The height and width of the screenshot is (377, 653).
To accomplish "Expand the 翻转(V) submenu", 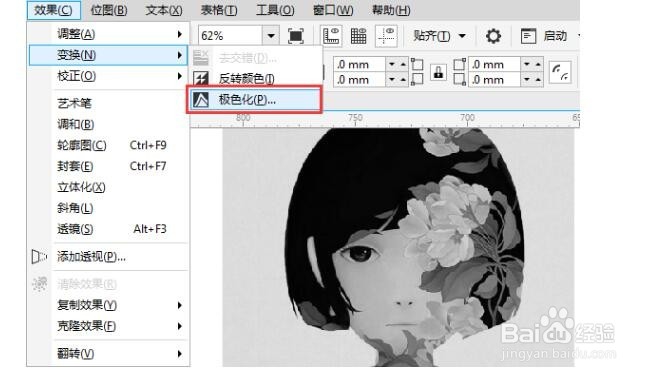I will click(x=108, y=354).
